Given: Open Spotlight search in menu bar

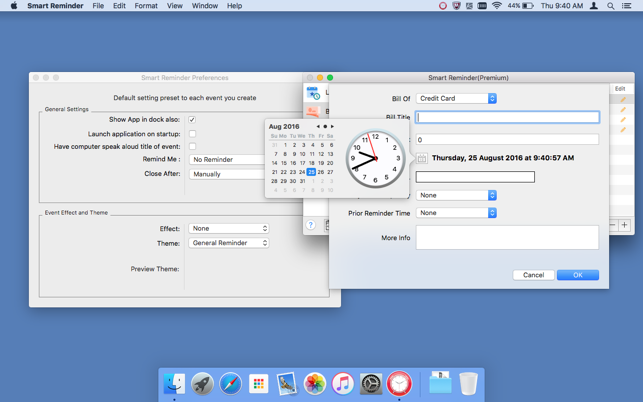Looking at the screenshot, I should click(611, 6).
